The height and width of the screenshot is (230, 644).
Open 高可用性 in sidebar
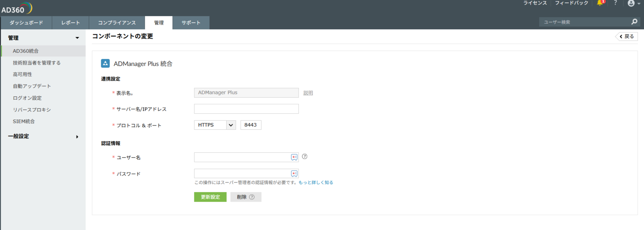(x=22, y=74)
